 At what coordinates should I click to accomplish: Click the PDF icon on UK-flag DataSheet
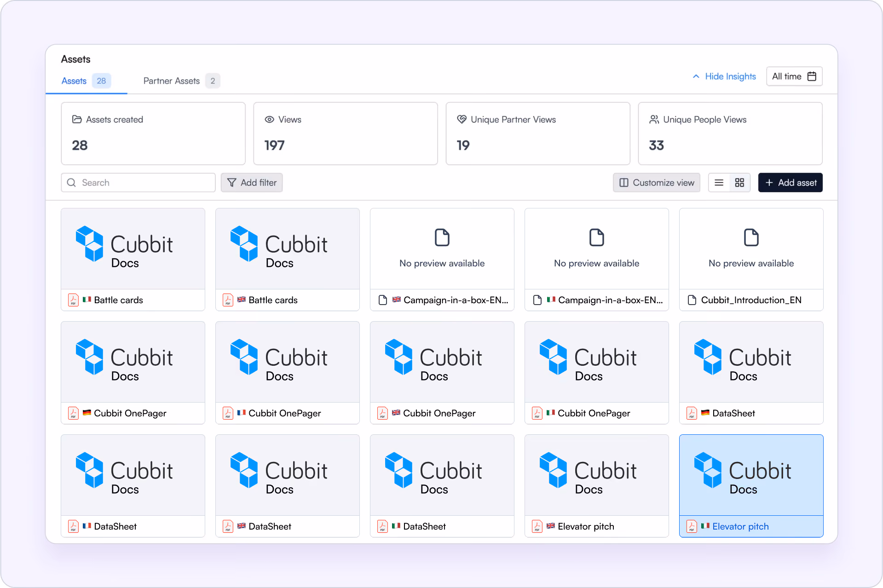pyautogui.click(x=228, y=526)
